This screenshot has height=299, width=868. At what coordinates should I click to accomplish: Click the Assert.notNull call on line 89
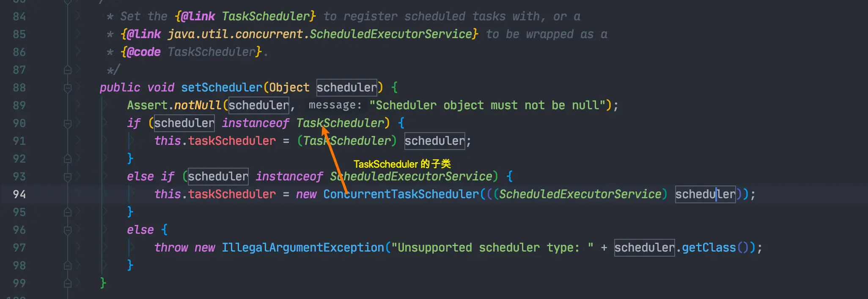174,105
